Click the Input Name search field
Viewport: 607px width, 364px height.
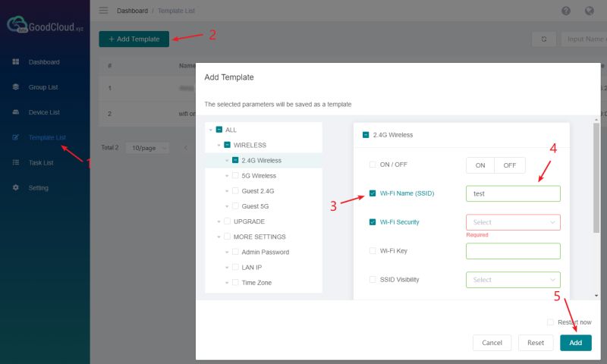pos(583,39)
